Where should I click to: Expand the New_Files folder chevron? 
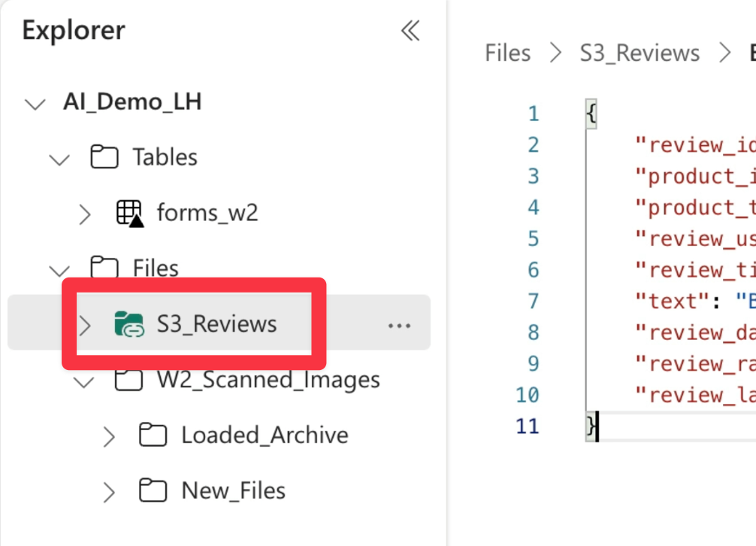(x=109, y=492)
